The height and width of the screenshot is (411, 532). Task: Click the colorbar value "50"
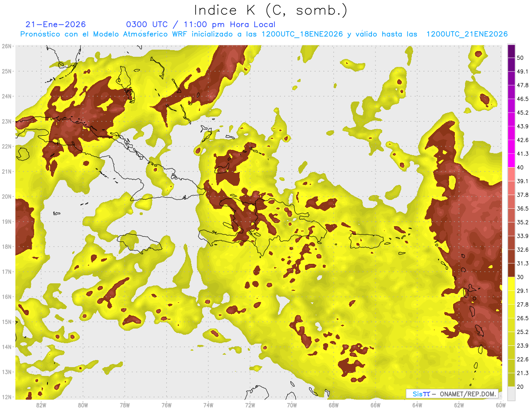[x=520, y=58]
